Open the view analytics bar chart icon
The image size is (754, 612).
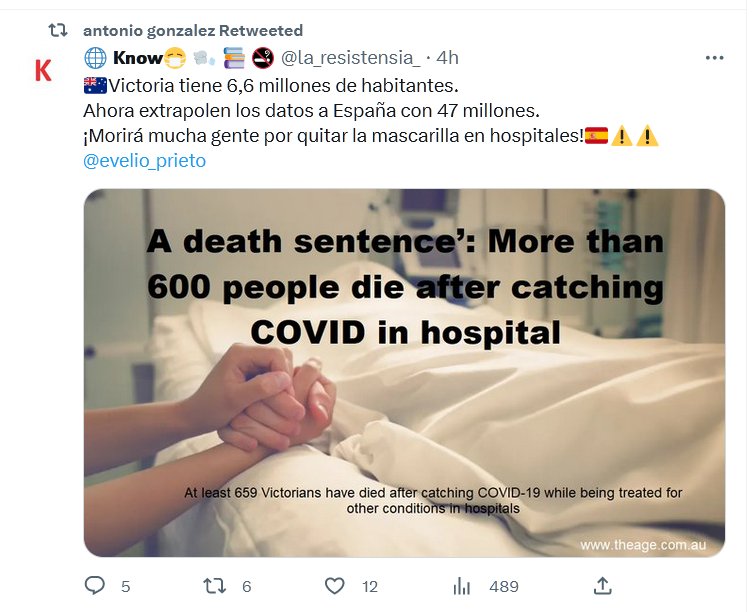(462, 586)
